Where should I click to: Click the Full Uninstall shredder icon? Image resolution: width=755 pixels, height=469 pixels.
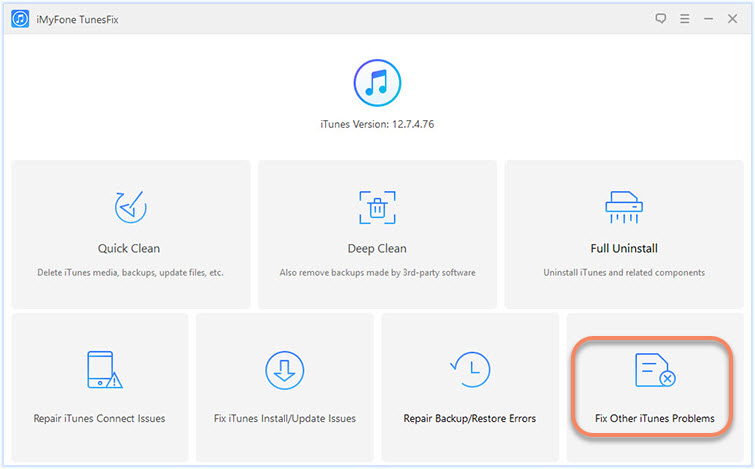pyautogui.click(x=623, y=207)
